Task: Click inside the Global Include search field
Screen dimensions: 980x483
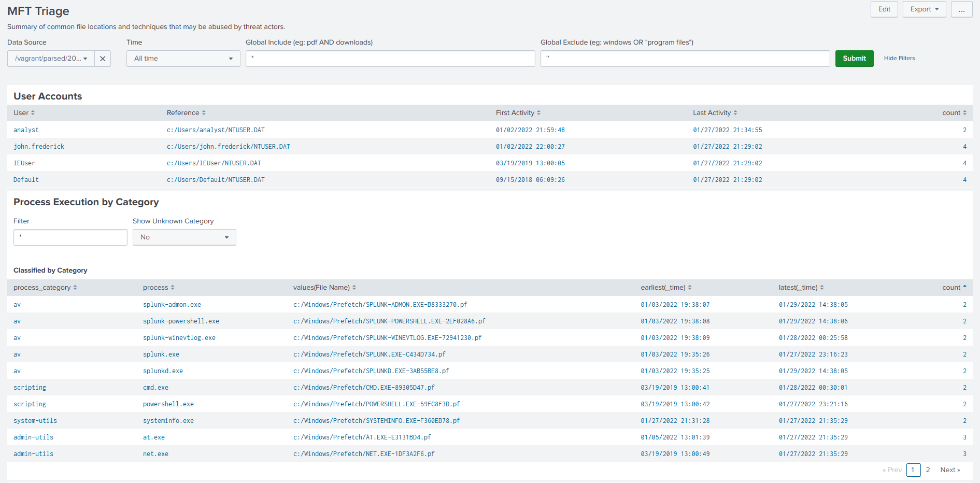Action: (x=391, y=58)
